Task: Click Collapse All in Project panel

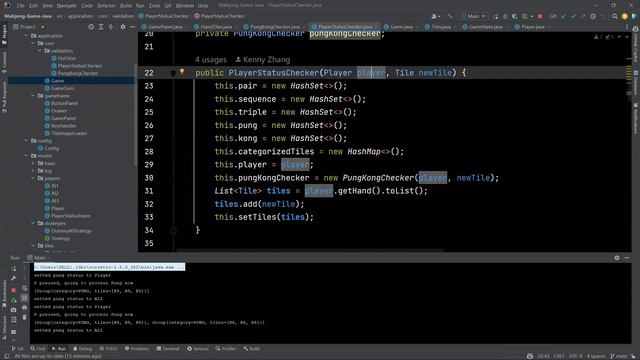Action: (111, 27)
